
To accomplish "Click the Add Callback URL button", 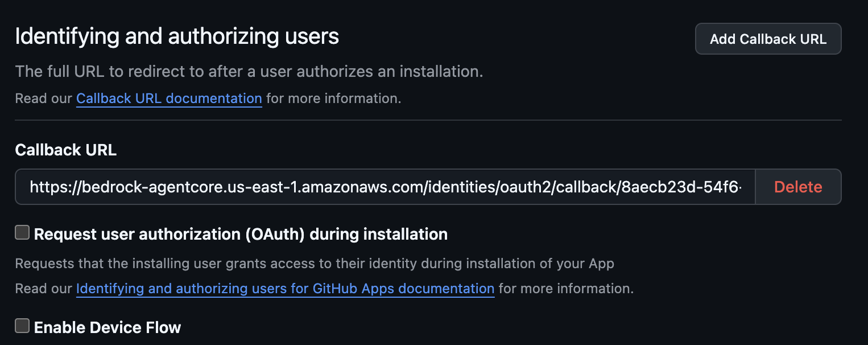I will click(x=768, y=38).
